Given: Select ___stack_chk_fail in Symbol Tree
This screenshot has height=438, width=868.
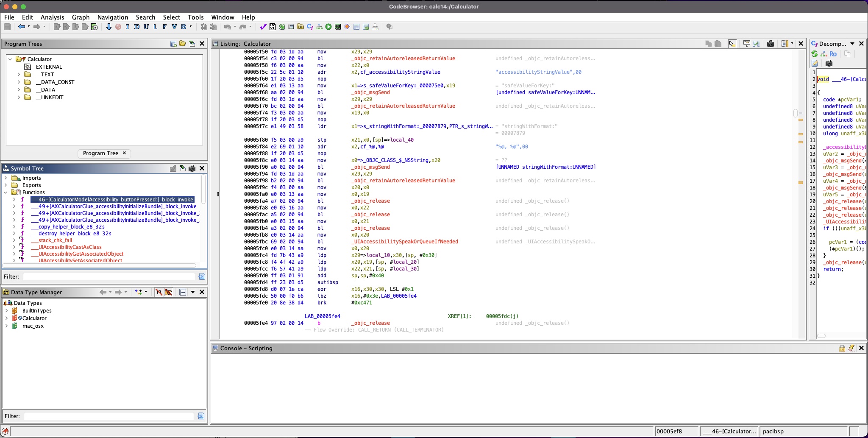Looking at the screenshot, I should pos(51,240).
